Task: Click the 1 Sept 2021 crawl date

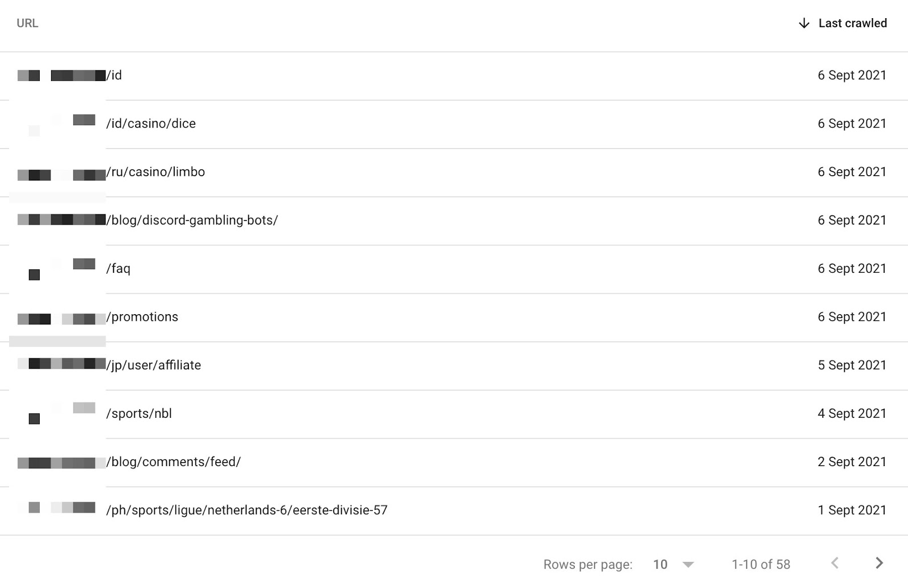Action: (x=852, y=510)
